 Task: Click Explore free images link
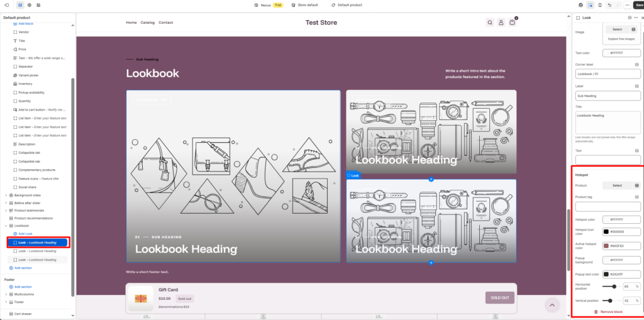[x=621, y=38]
